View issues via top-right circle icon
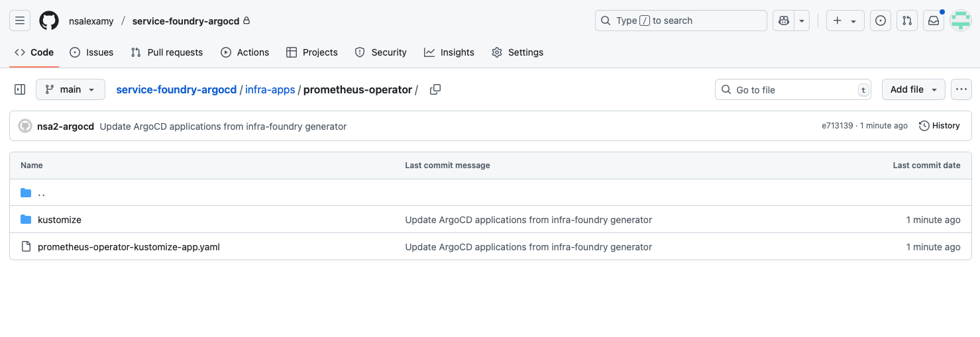This screenshot has height=337, width=980. 881,21
